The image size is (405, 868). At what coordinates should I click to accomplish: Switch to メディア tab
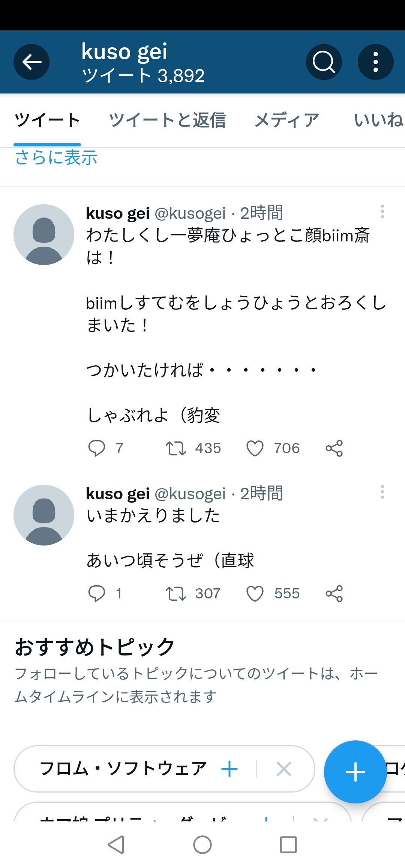click(287, 120)
